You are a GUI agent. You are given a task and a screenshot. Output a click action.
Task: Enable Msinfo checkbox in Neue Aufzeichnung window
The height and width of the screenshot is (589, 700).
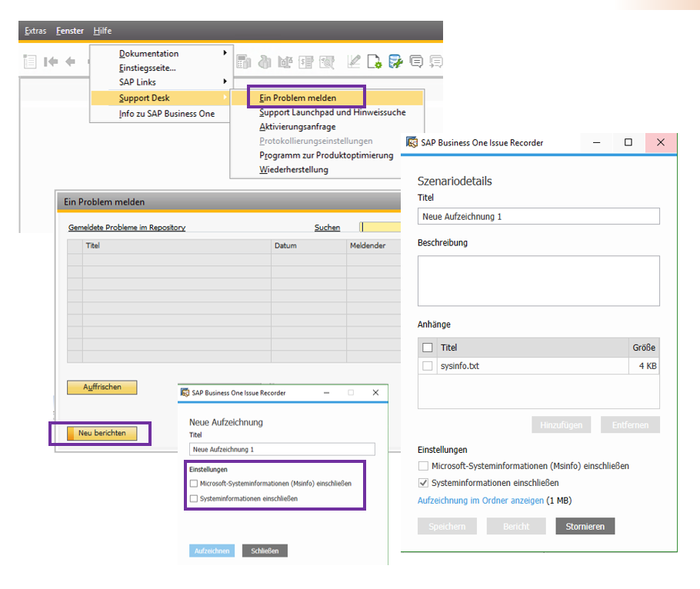pyautogui.click(x=194, y=483)
